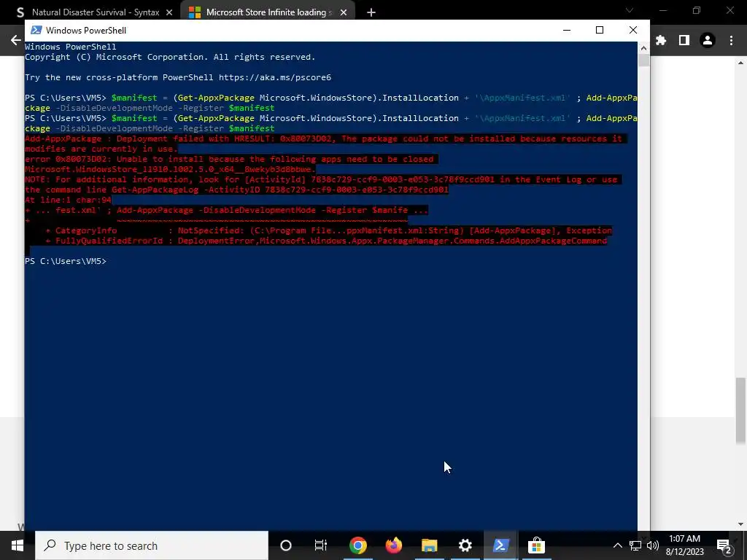Click the aka.ms/pscore6 URL text

(275, 77)
